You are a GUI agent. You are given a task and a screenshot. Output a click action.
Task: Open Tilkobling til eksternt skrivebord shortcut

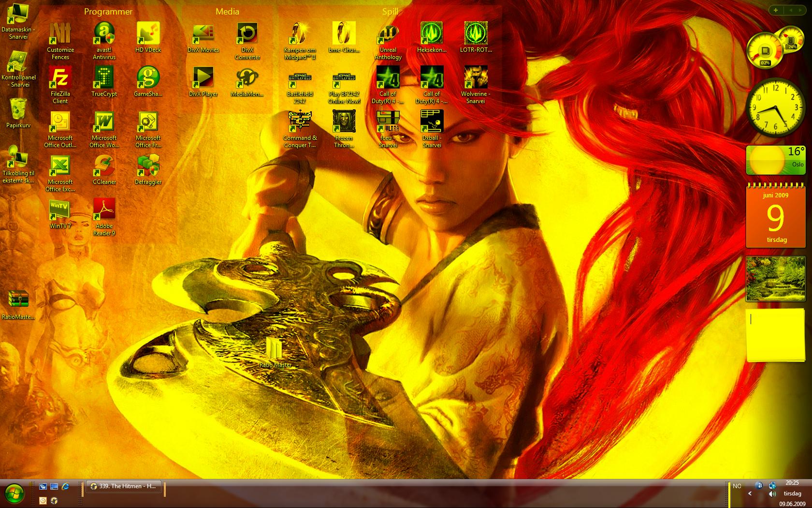pyautogui.click(x=18, y=165)
